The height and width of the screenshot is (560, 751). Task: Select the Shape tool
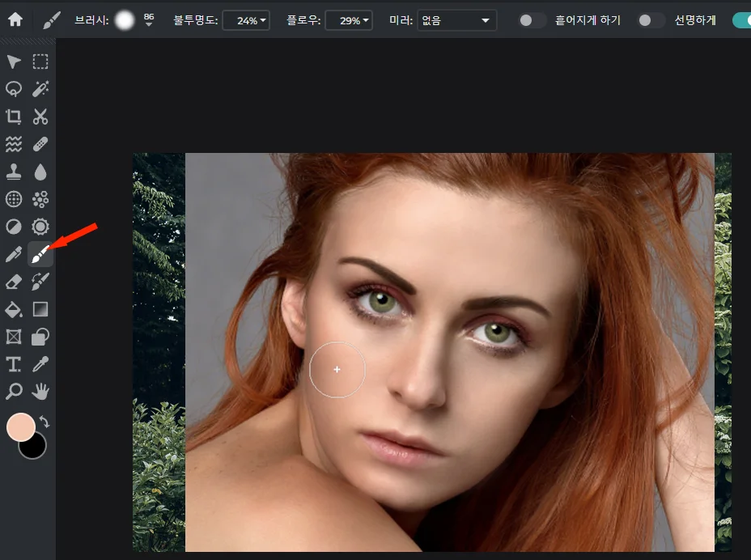(40, 337)
